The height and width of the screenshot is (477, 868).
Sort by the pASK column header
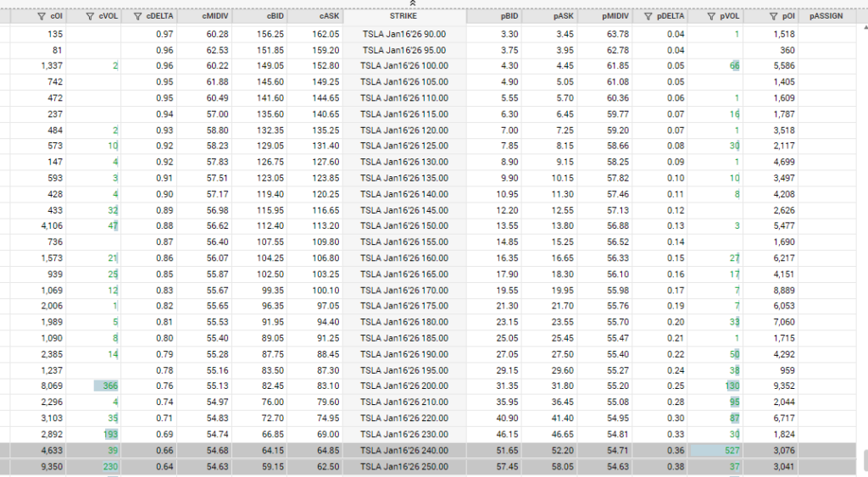[x=564, y=17]
